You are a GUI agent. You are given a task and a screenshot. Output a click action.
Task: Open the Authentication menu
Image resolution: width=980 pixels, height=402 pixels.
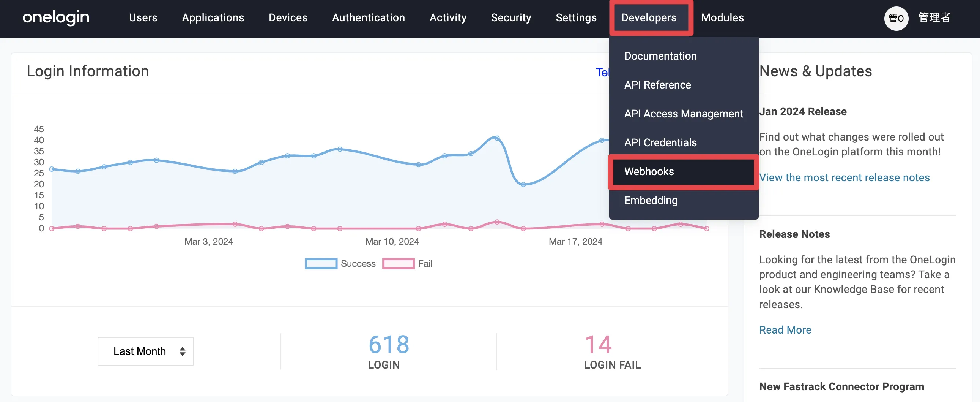(x=368, y=17)
